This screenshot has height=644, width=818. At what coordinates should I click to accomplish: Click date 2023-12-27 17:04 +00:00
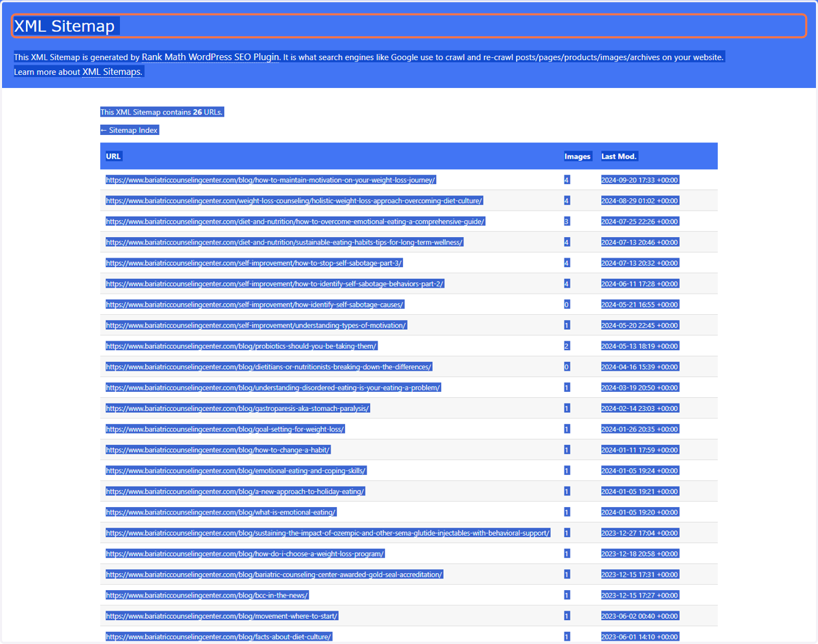click(x=639, y=533)
